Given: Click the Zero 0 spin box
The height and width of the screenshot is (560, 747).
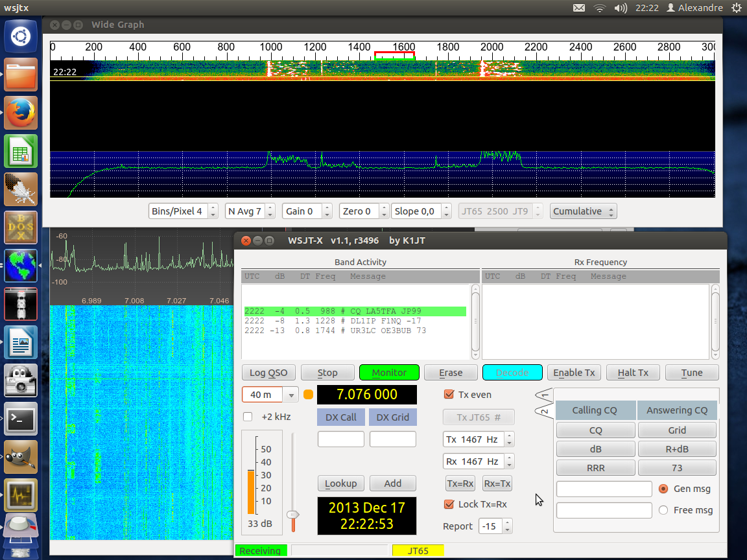Looking at the screenshot, I should click(364, 211).
